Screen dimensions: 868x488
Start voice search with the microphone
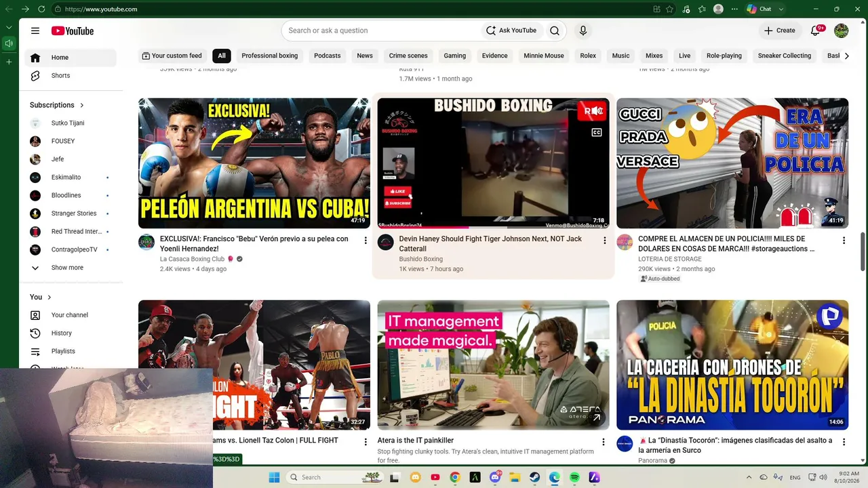coord(583,30)
